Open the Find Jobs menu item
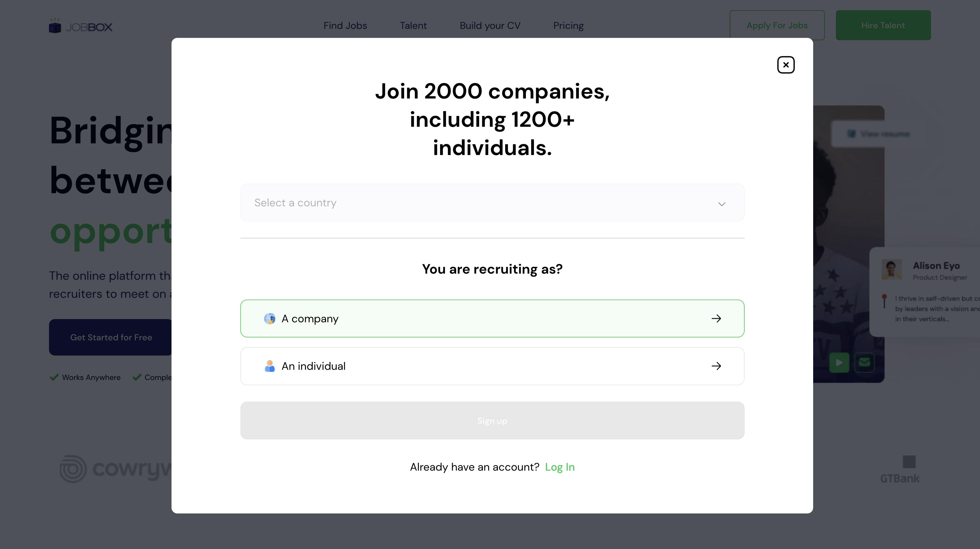This screenshot has width=980, height=549. pyautogui.click(x=345, y=25)
